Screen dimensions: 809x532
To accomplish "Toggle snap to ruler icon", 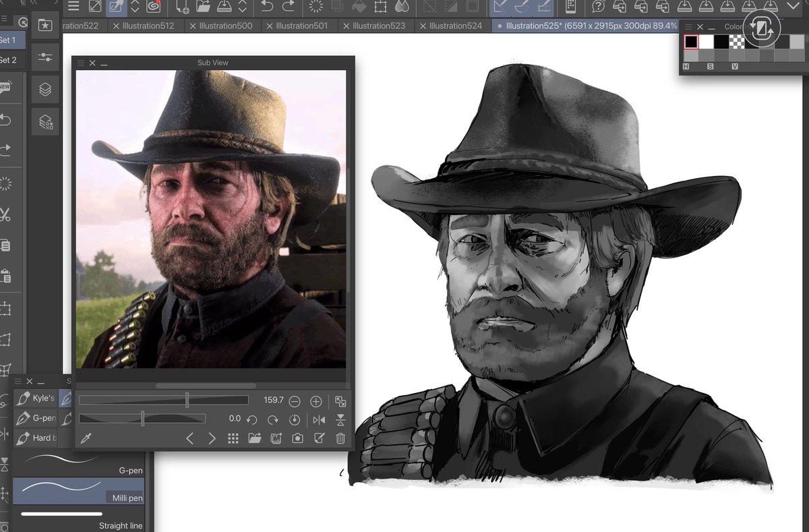I will point(500,7).
